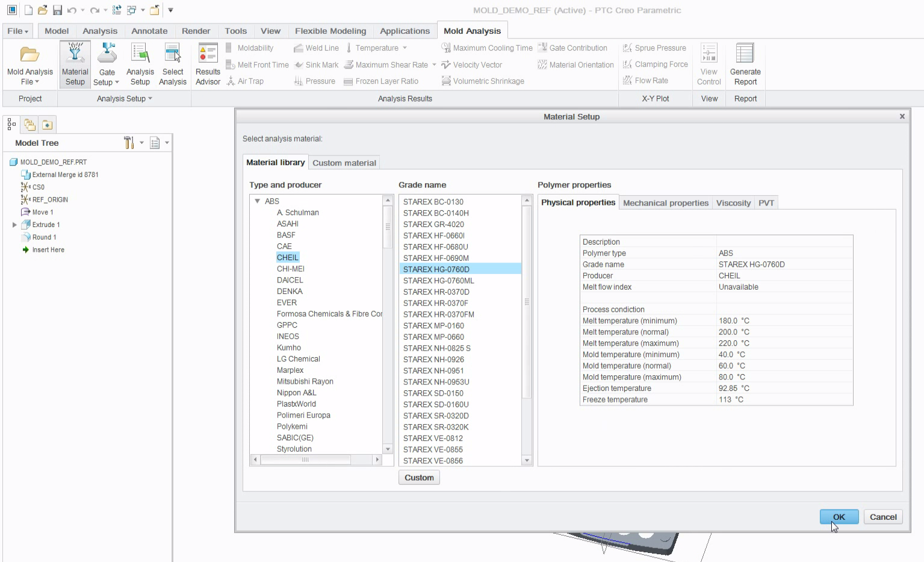Click Save icon in quick access toolbar
This screenshot has height=562, width=924.
57,10
